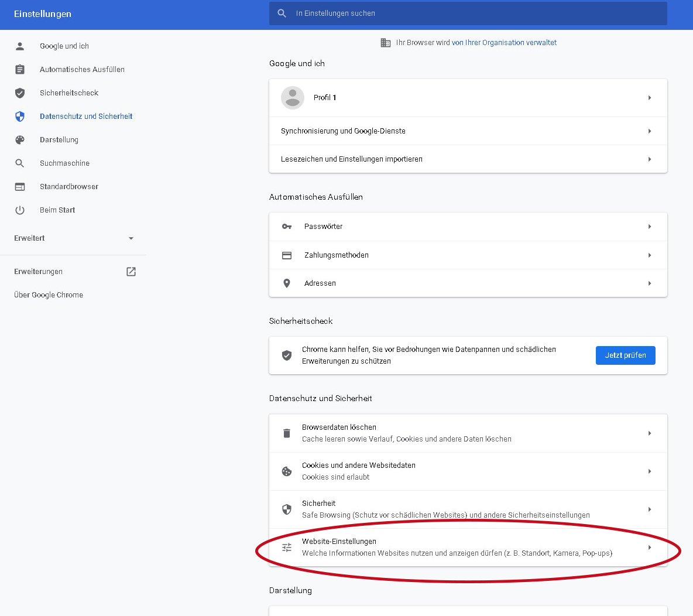This screenshot has width=693, height=616.
Task: Click the arrow on the Passwörter row
Action: [650, 227]
